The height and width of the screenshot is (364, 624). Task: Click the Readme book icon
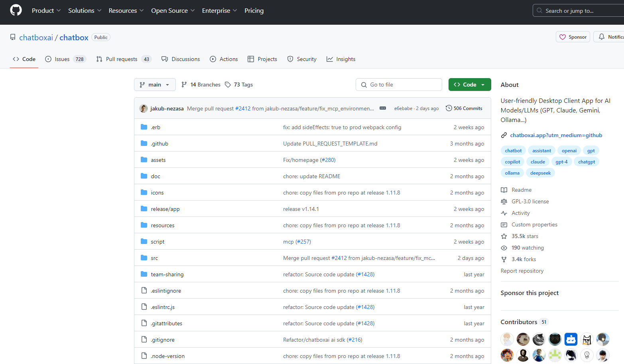tap(504, 190)
